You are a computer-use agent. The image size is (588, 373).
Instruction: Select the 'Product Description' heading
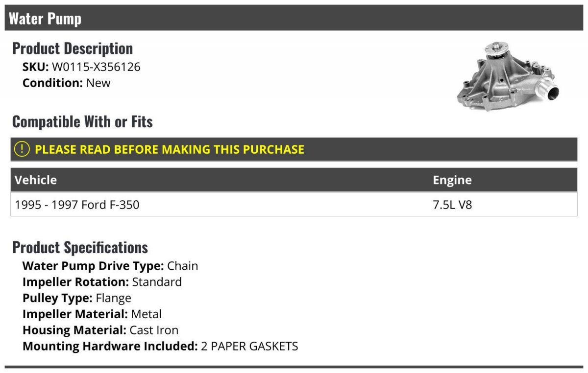click(x=73, y=48)
